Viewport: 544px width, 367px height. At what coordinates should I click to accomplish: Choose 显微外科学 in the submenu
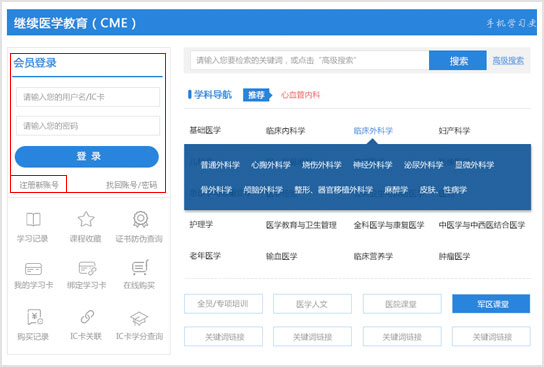(x=474, y=165)
